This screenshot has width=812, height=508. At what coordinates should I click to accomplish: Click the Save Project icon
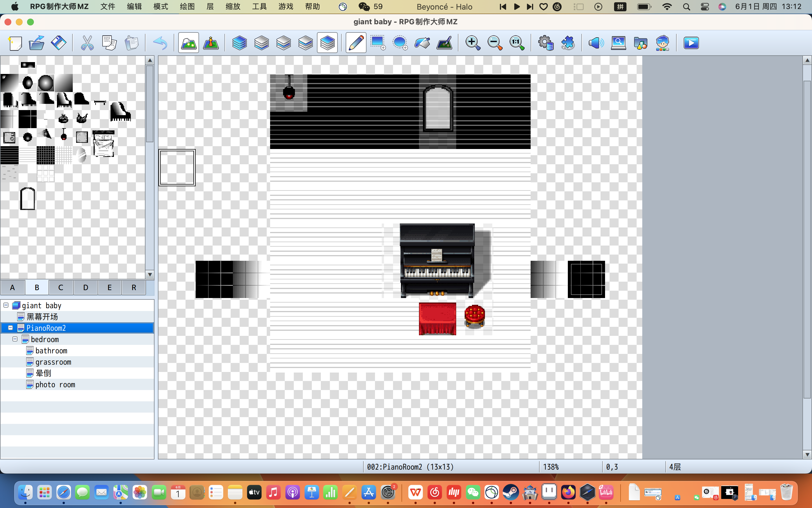click(x=59, y=43)
